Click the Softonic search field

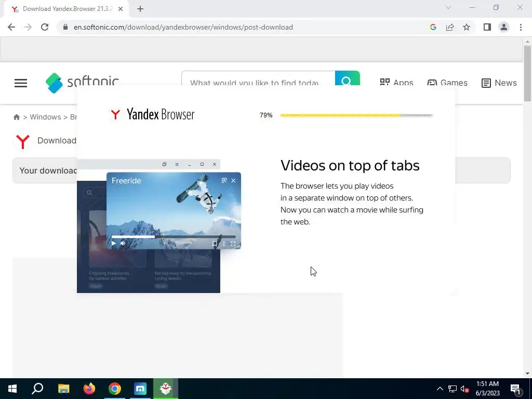pyautogui.click(x=258, y=78)
